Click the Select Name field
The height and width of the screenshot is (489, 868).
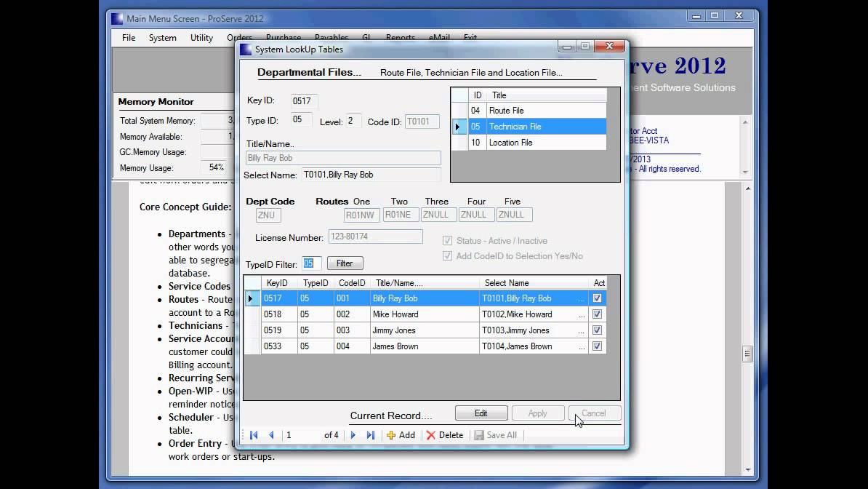pyautogui.click(x=371, y=175)
